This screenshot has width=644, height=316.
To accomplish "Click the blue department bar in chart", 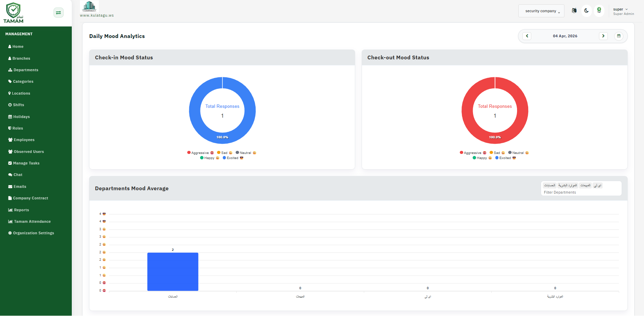I will (173, 272).
